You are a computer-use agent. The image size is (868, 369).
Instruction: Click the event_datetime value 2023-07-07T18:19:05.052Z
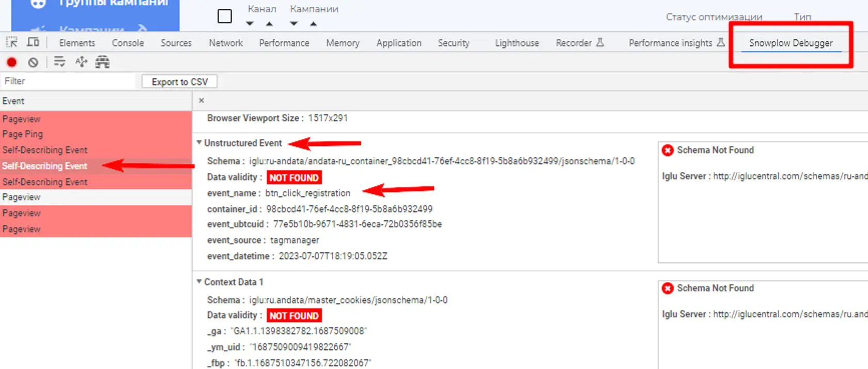tap(333, 256)
